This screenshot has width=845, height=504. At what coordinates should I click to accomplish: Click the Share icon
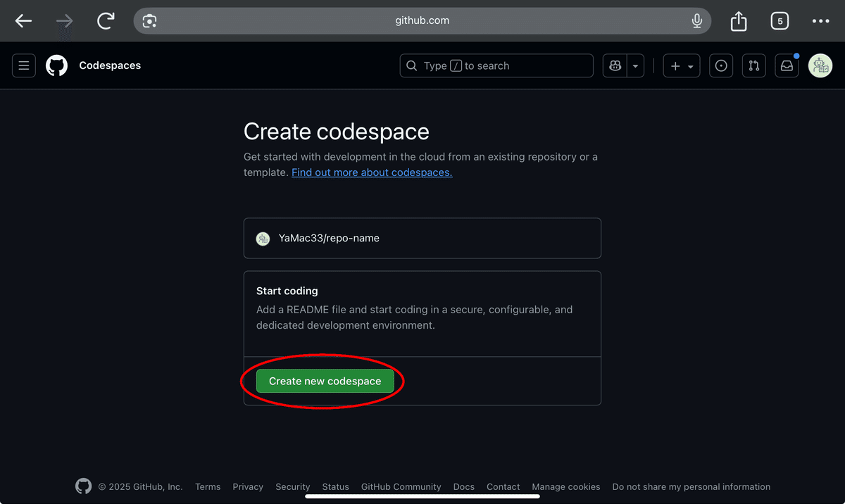click(738, 20)
